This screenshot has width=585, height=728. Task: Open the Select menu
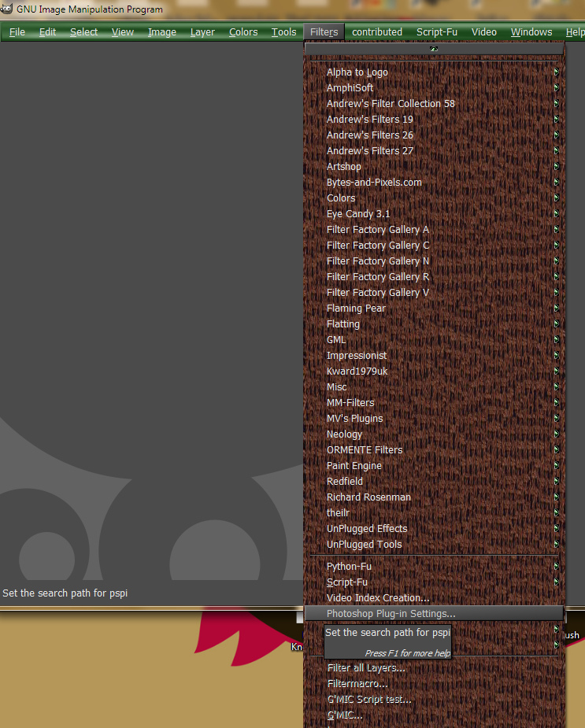pyautogui.click(x=83, y=32)
